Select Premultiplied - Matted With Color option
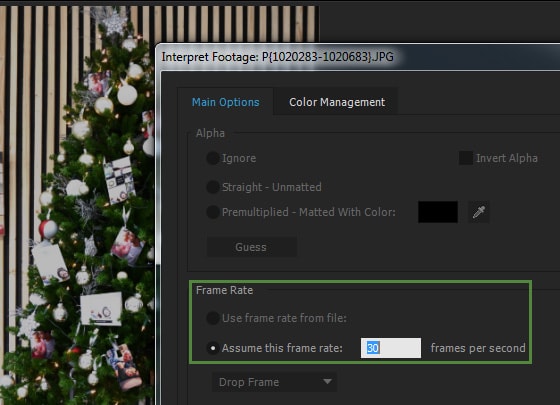Viewport: 560px width, 405px height. coord(213,212)
